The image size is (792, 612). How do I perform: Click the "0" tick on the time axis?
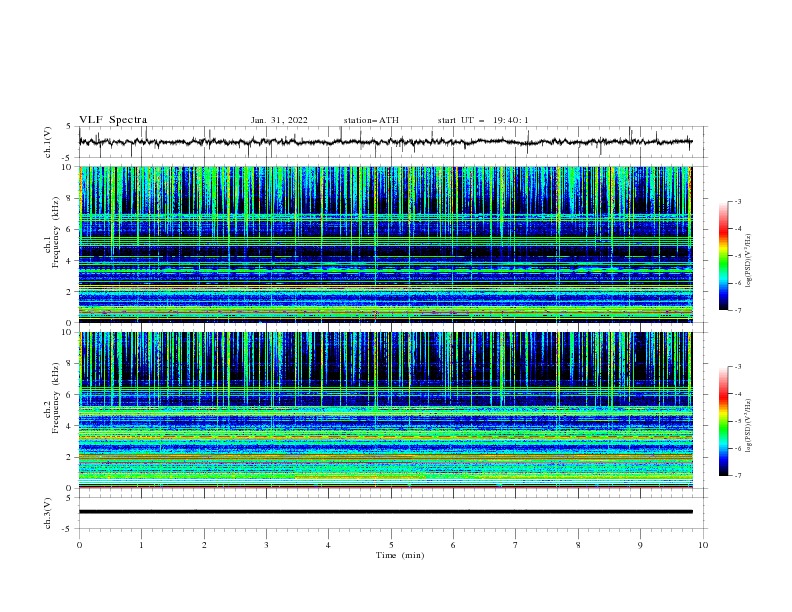[79, 545]
